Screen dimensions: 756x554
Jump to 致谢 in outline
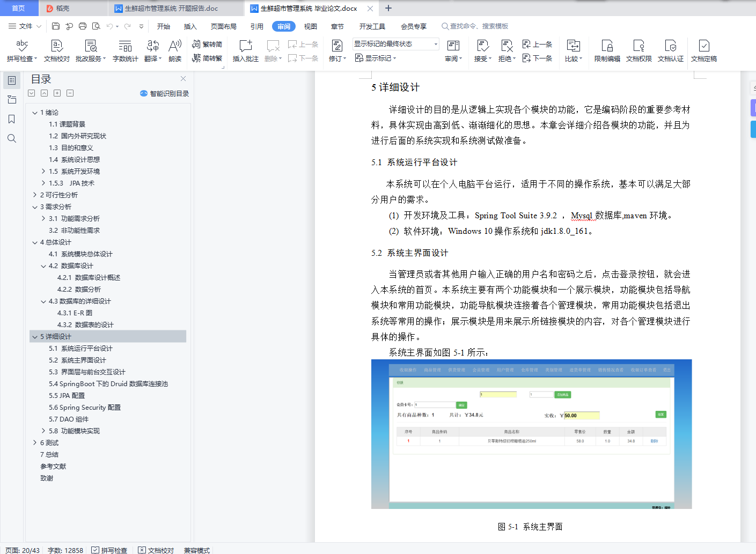(47, 478)
